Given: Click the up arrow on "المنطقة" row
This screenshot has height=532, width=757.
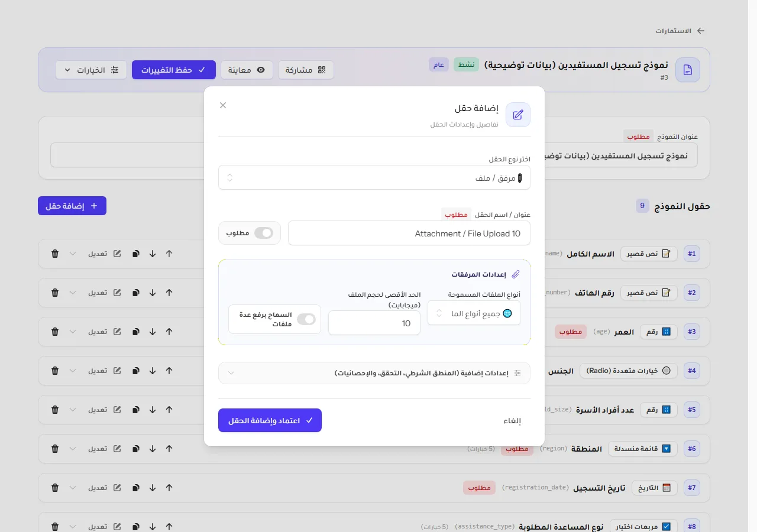Looking at the screenshot, I should pos(169,449).
